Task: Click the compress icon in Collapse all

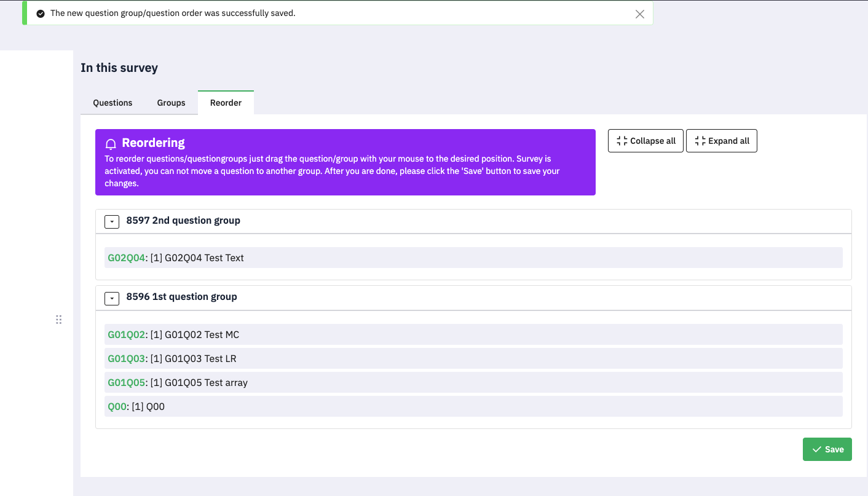Action: coord(621,141)
